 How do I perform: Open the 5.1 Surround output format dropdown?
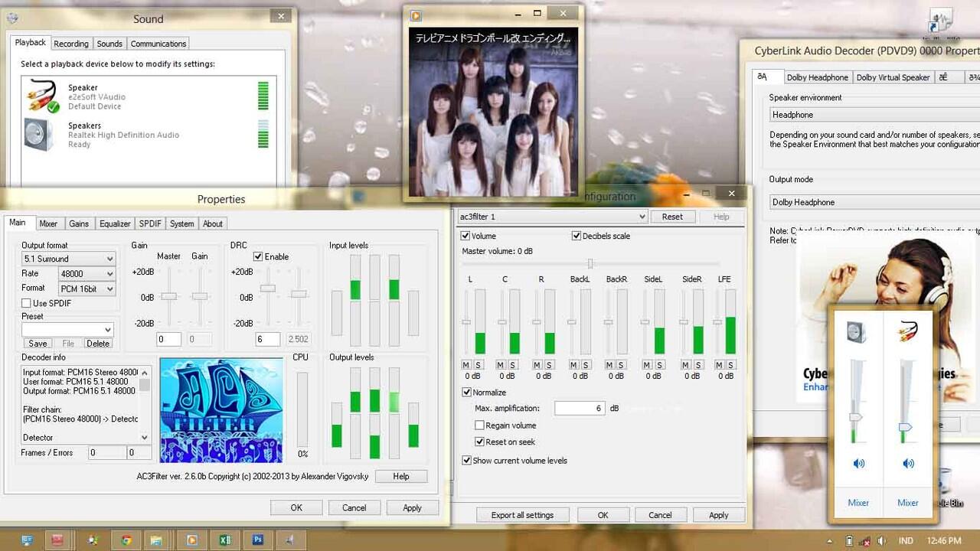pos(69,259)
